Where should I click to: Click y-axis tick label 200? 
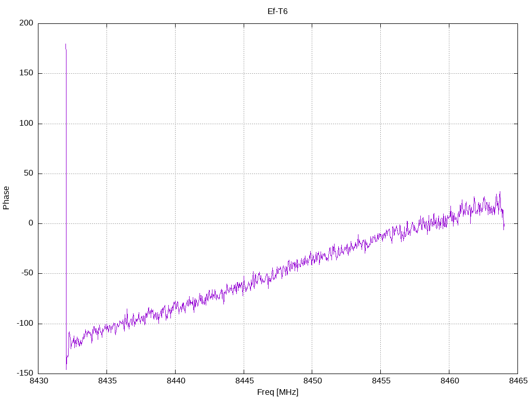[x=26, y=23]
